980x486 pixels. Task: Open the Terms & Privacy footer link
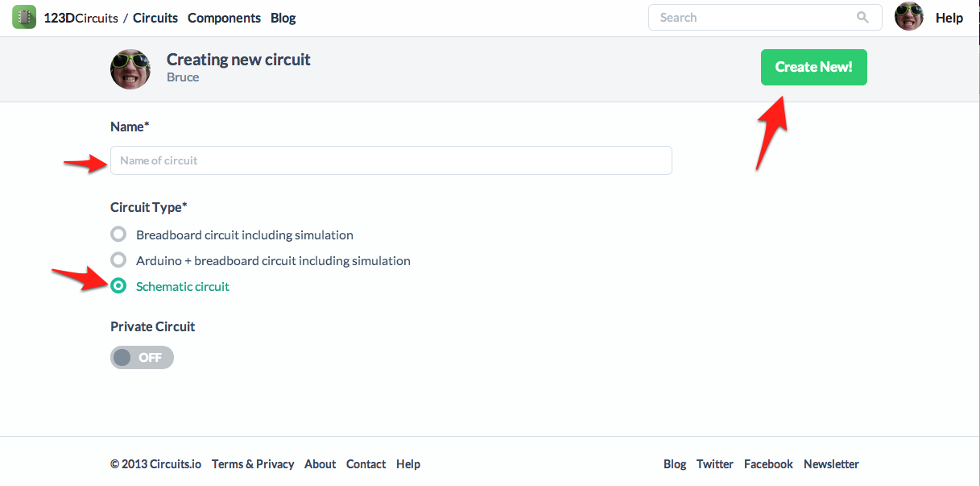point(253,464)
